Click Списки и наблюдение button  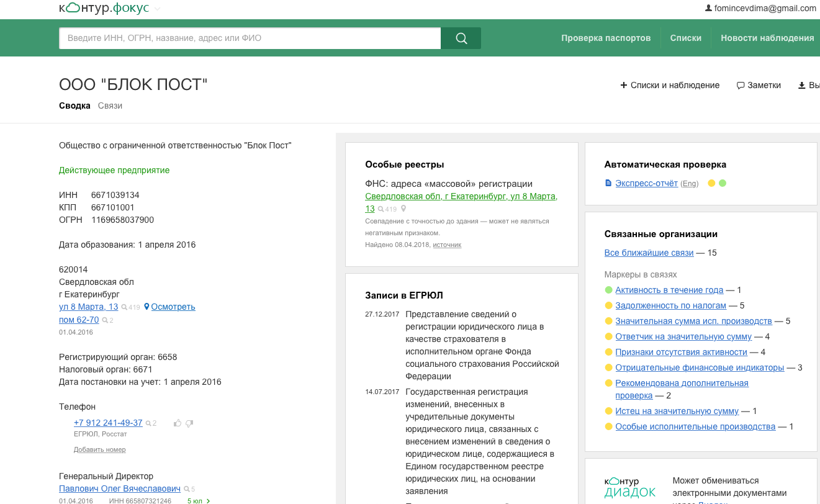[670, 85]
